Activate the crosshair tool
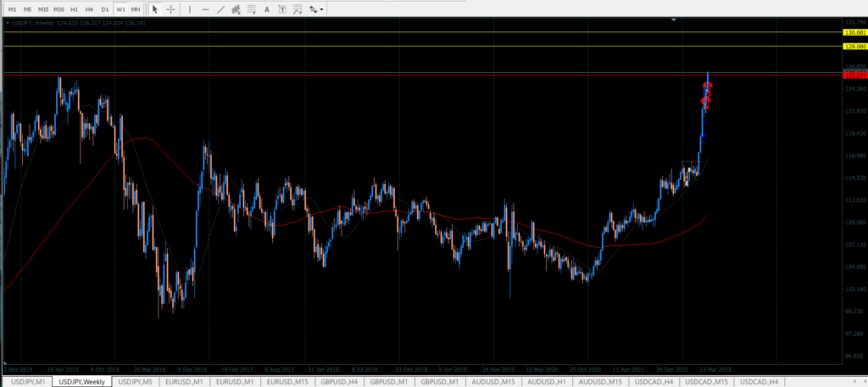 click(x=171, y=8)
